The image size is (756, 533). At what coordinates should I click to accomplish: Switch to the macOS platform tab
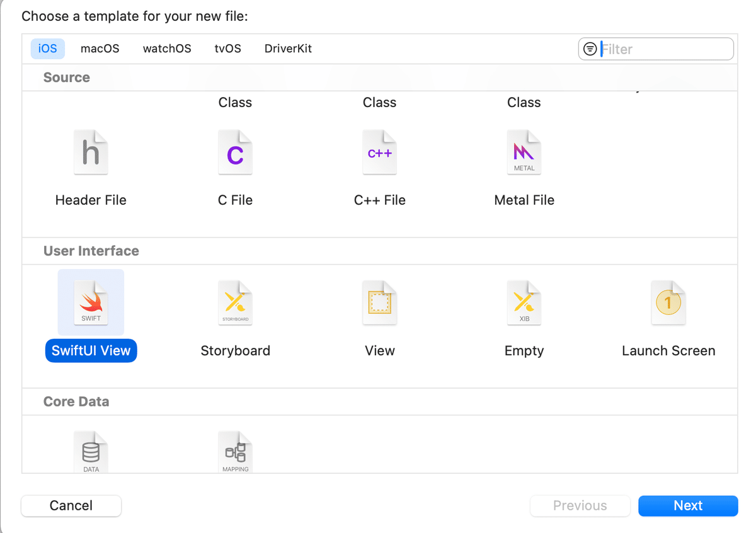coord(100,49)
